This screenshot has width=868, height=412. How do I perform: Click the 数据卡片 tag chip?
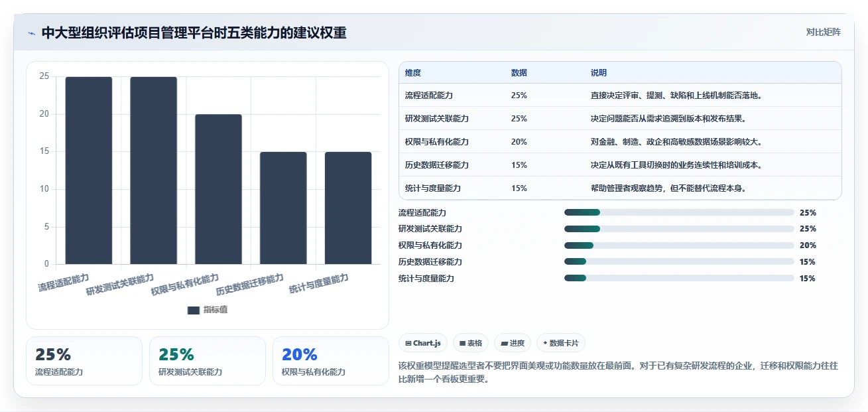click(561, 343)
